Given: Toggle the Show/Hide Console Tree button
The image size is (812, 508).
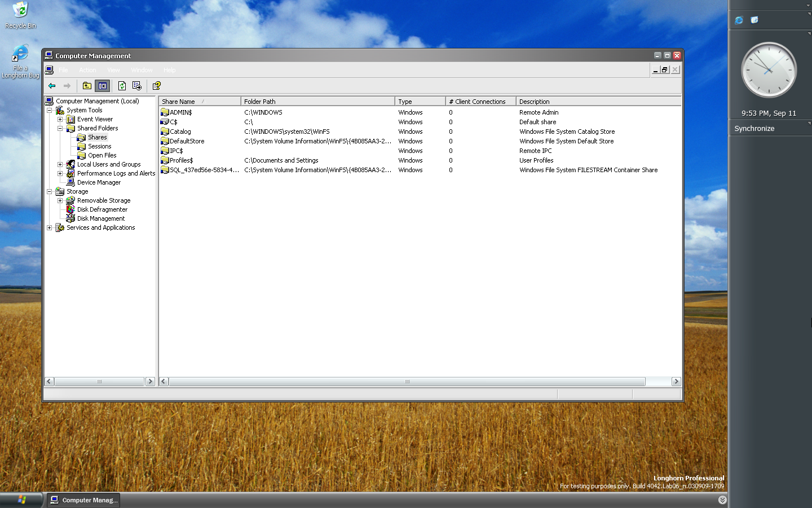Looking at the screenshot, I should point(102,86).
